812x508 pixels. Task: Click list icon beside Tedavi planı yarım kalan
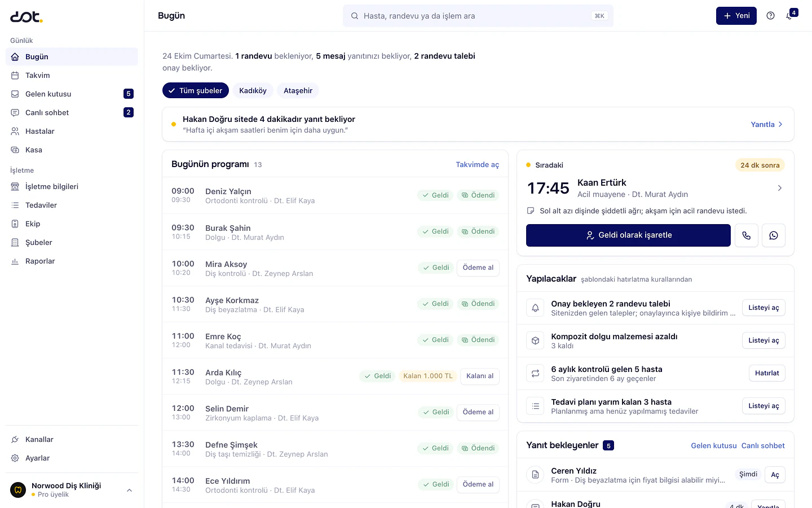(x=536, y=406)
